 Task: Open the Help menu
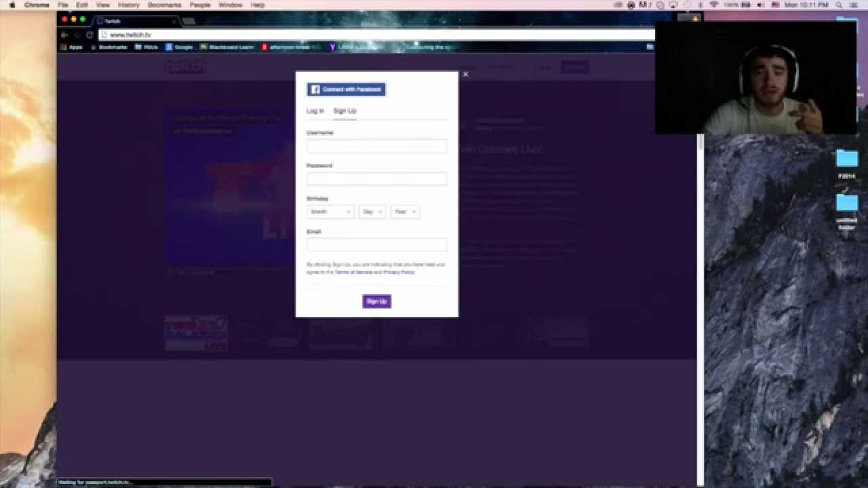pos(258,5)
